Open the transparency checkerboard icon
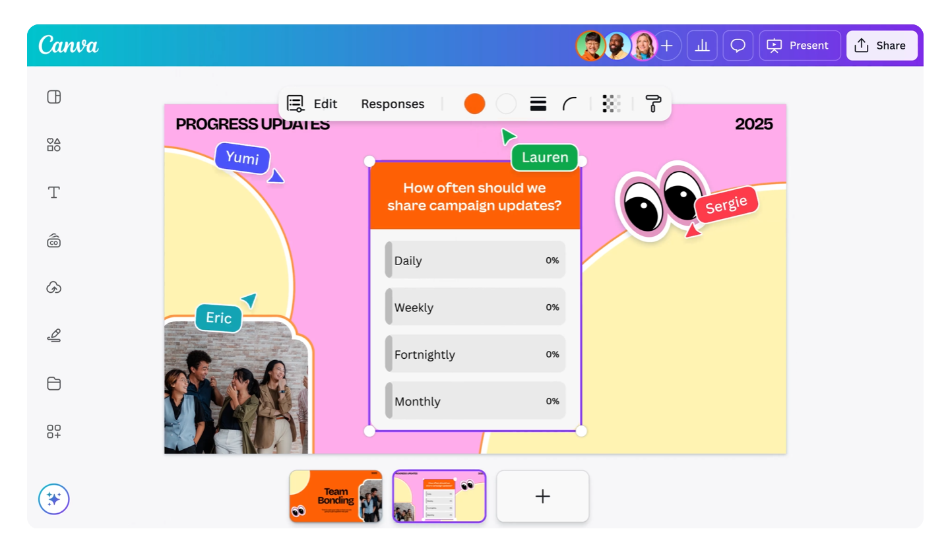The width and height of the screenshot is (946, 560). pos(612,104)
